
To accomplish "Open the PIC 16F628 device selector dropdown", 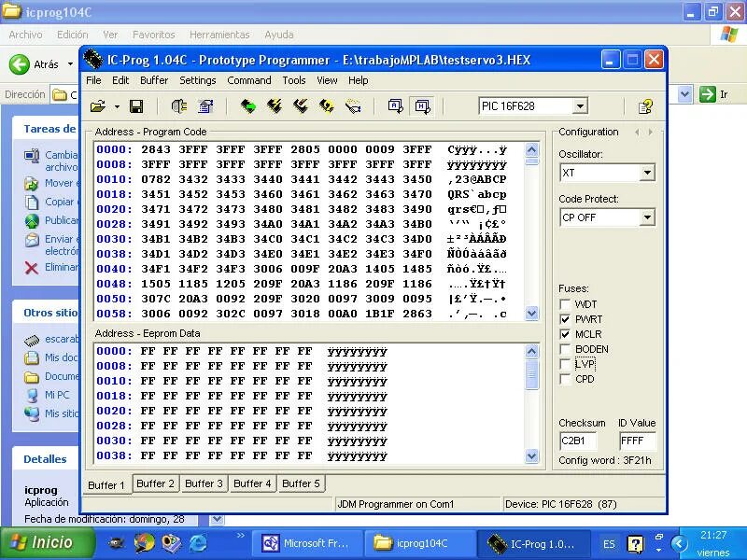I will click(x=580, y=106).
